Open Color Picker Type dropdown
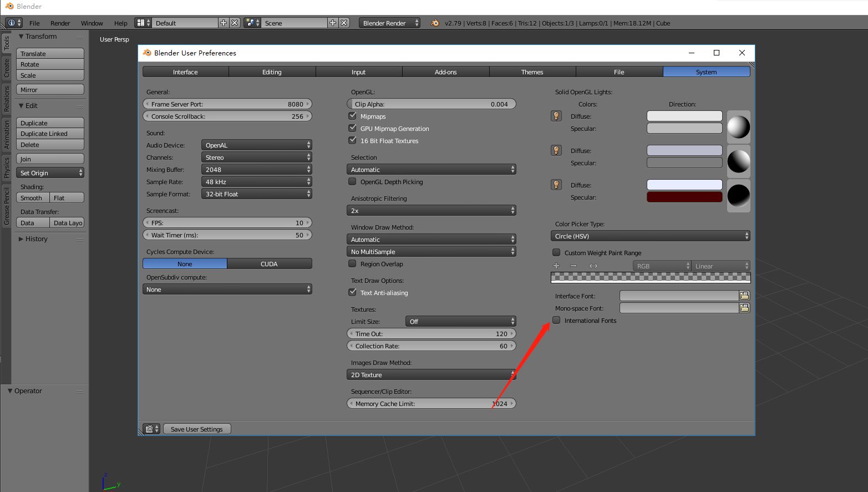This screenshot has width=868, height=492. [x=651, y=236]
